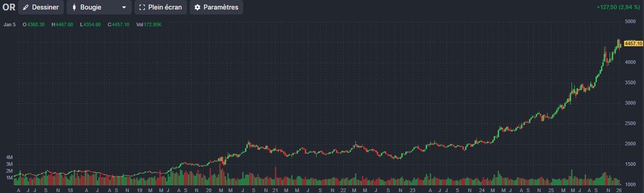Click the OR ticker symbol label
Viewport: 644px width, 193px height.
(x=9, y=8)
